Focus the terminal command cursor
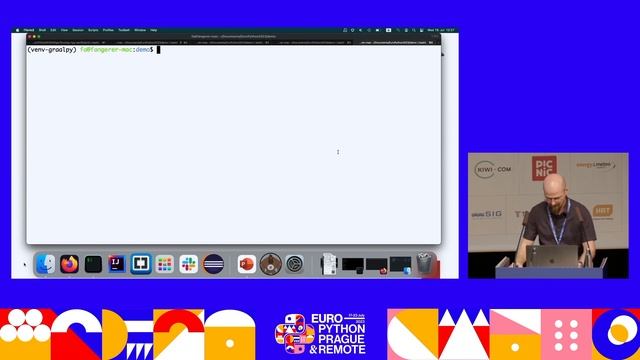The height and width of the screenshot is (360, 640). point(159,50)
